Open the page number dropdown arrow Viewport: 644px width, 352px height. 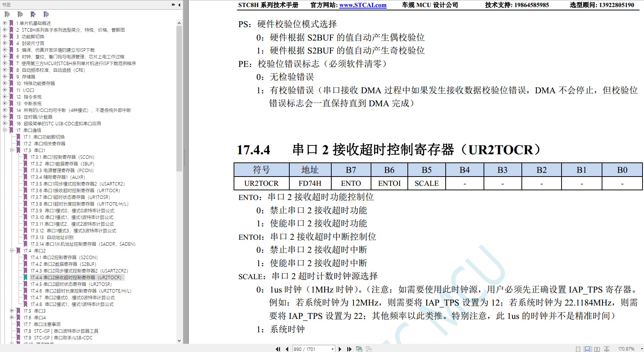point(332,349)
